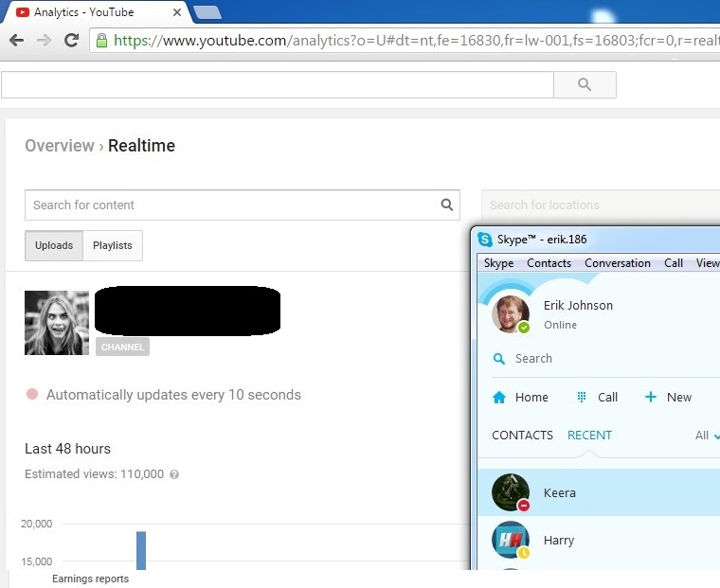Click the browser forward arrow

pyautogui.click(x=45, y=41)
